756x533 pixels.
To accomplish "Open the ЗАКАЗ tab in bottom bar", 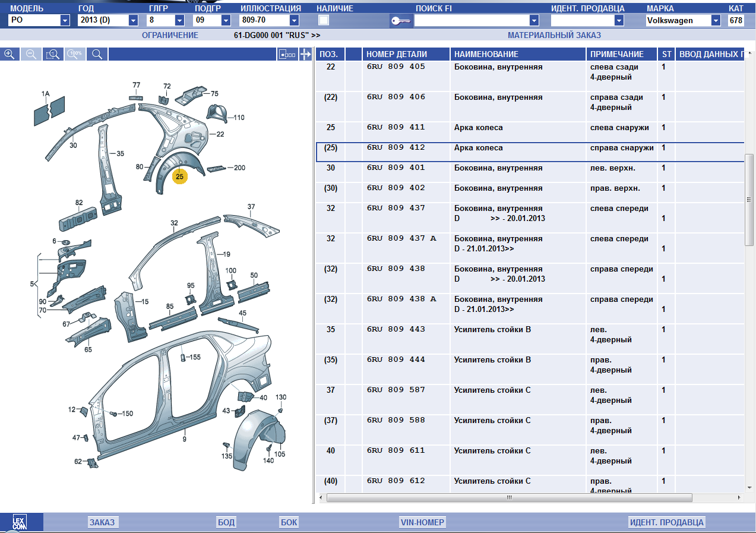I will [x=102, y=522].
